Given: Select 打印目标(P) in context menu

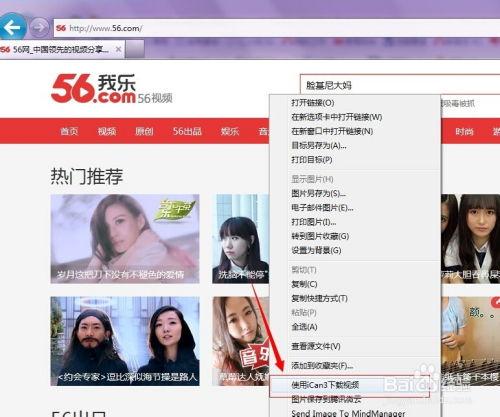Looking at the screenshot, I should tap(355, 160).
